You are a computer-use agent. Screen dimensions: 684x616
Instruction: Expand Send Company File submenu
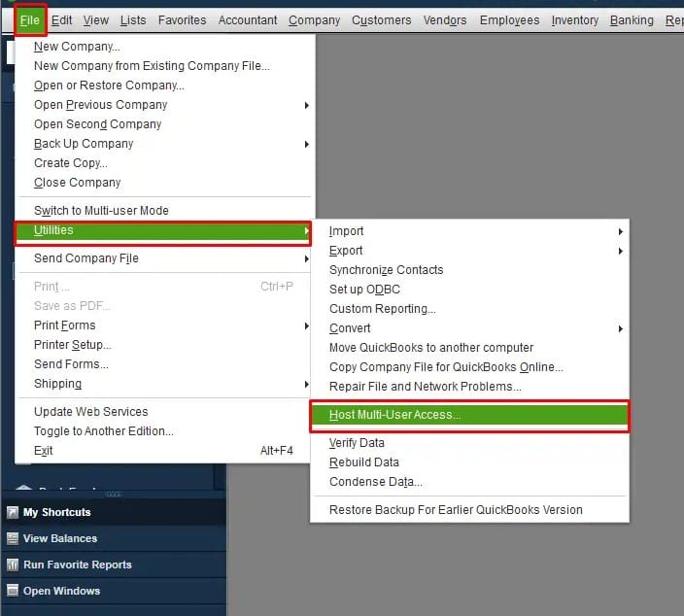[164, 258]
